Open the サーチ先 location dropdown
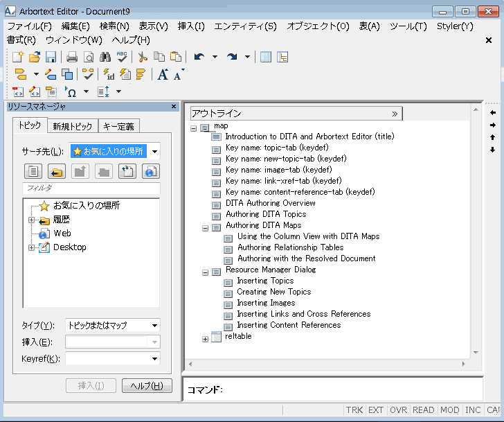Viewport: 504px width, 422px height. [x=154, y=152]
